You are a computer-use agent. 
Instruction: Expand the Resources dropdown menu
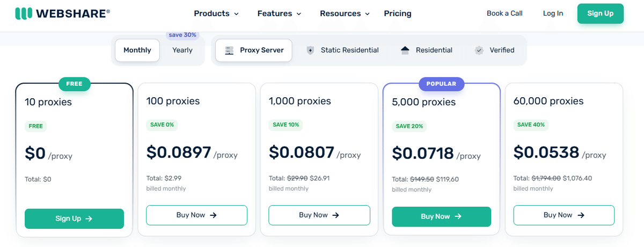tap(345, 13)
